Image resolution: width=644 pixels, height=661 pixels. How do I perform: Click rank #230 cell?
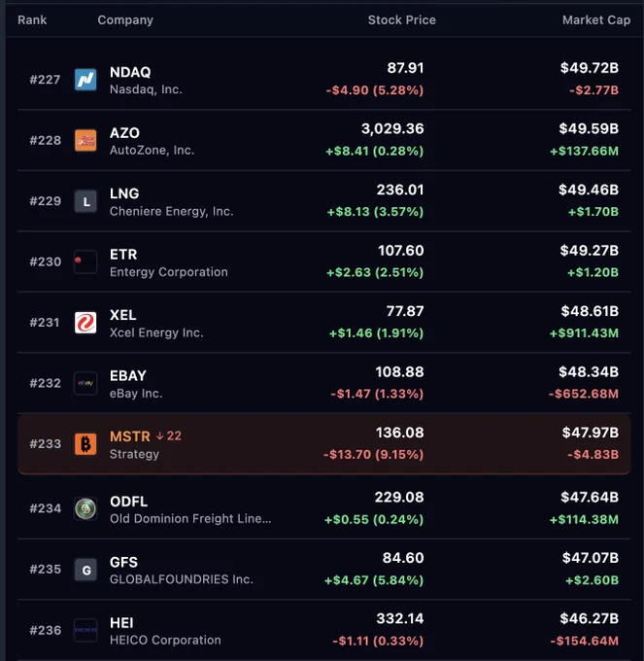click(45, 261)
